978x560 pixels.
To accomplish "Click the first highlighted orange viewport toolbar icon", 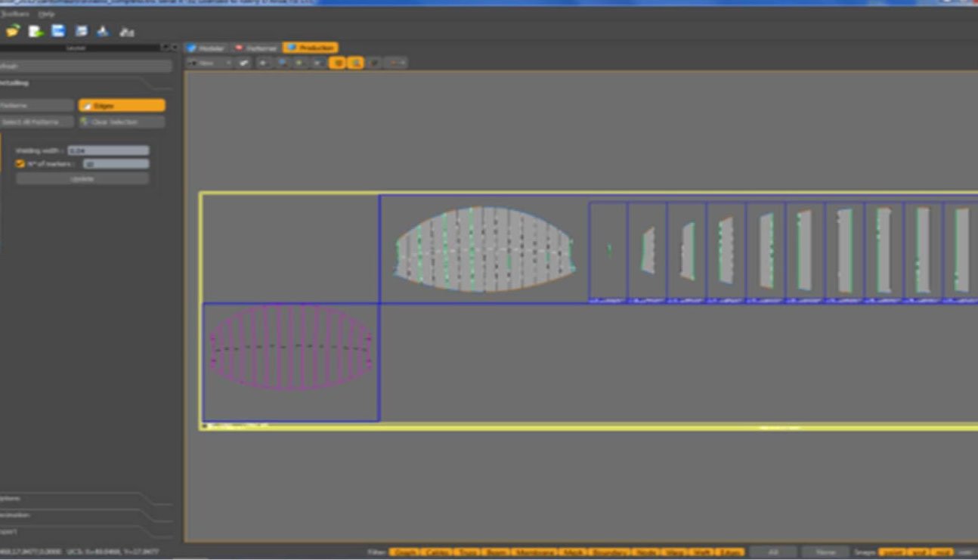I will tap(337, 63).
